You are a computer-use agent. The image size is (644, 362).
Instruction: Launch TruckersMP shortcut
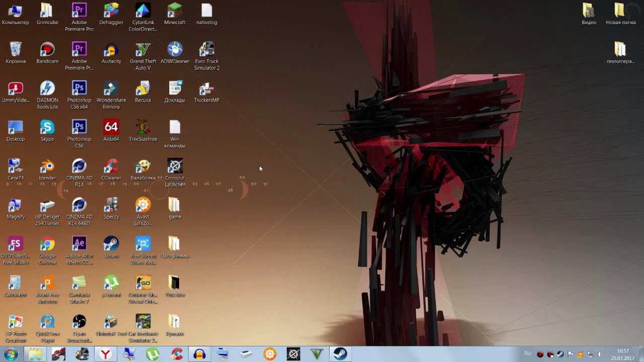point(207,92)
